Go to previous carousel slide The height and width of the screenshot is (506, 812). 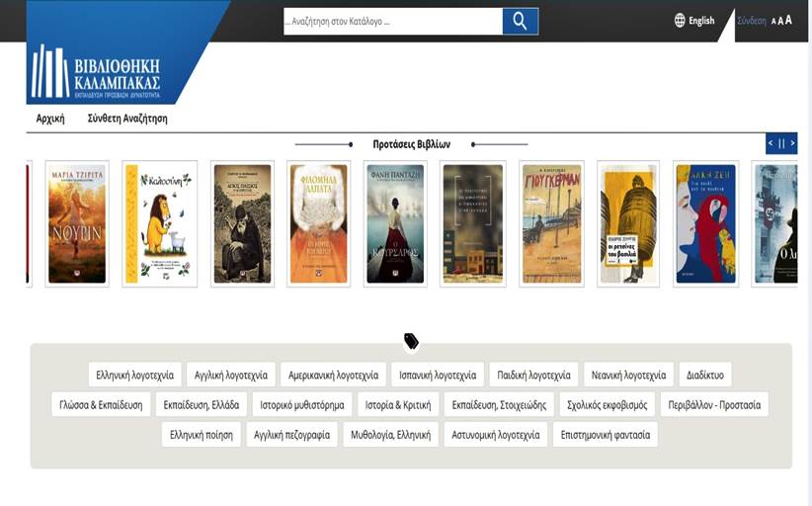pos(771,143)
